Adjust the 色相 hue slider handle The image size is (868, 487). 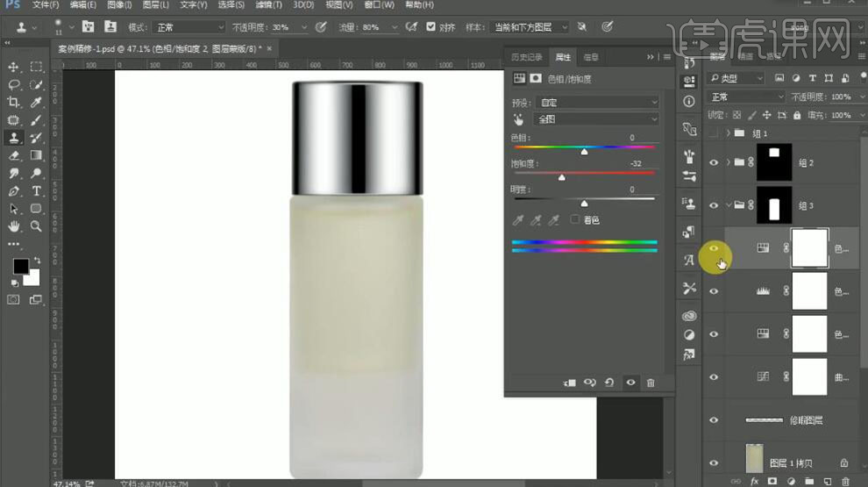click(584, 151)
